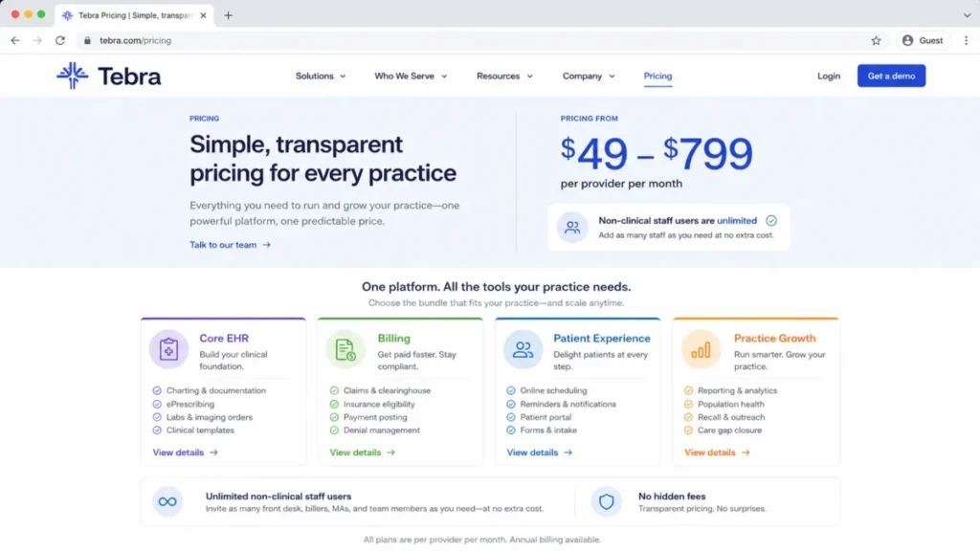This screenshot has width=980, height=551.
Task: View details for Patient Experience
Action: point(539,452)
